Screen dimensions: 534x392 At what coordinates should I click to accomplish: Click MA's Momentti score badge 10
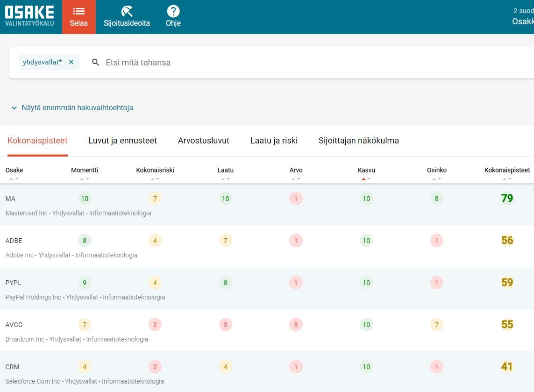[x=85, y=199]
